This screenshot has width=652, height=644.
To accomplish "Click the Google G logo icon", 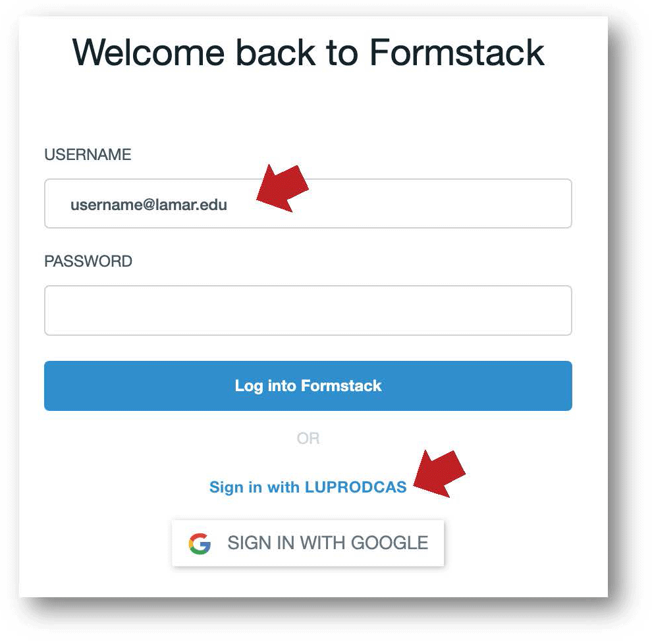I will click(x=200, y=543).
